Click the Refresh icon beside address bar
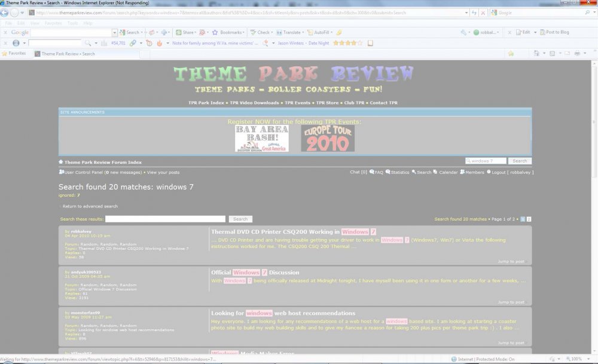 pos(473,13)
